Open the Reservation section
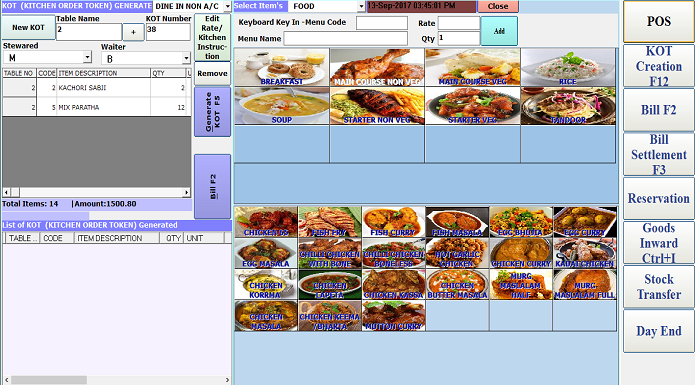This screenshot has width=695, height=385. 659,198
